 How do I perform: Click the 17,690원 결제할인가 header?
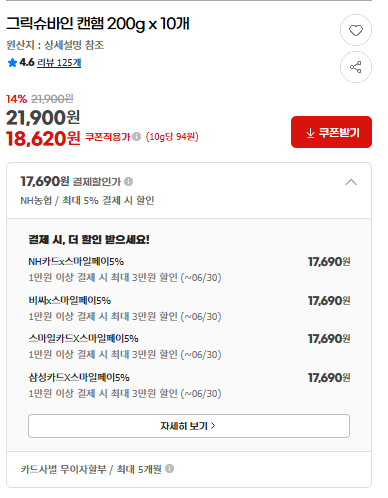coord(71,182)
